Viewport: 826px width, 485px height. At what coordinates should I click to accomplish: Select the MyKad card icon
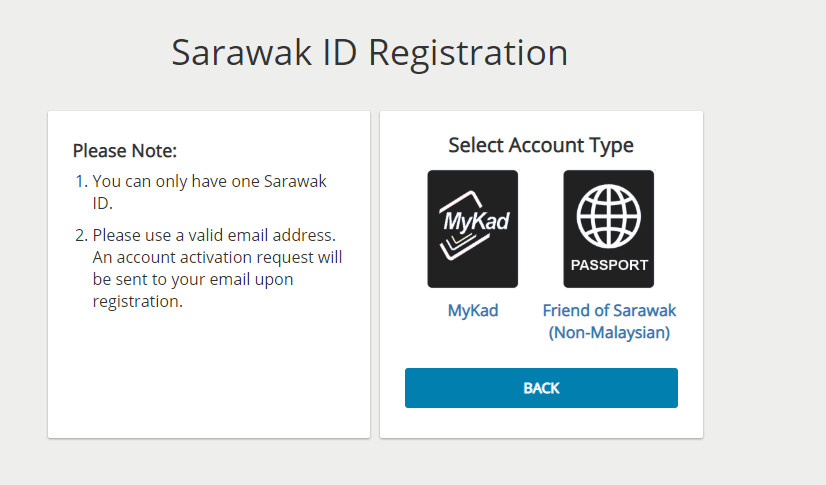(x=473, y=229)
